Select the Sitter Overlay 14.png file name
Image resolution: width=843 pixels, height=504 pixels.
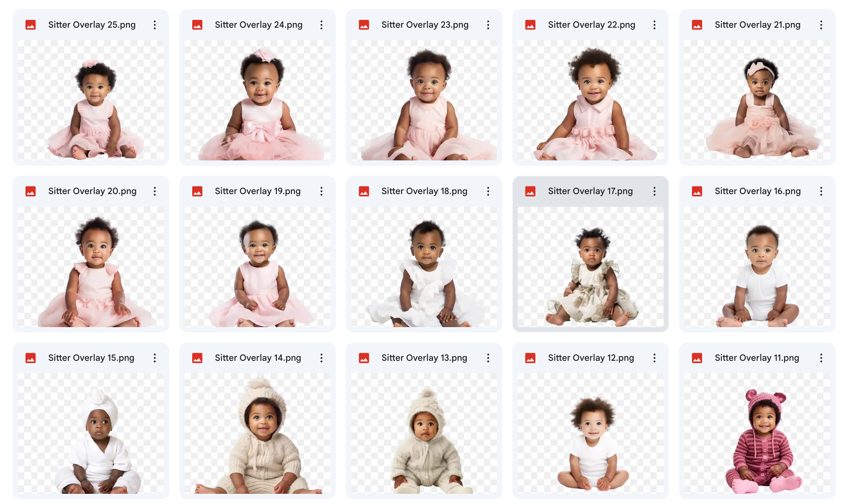258,358
